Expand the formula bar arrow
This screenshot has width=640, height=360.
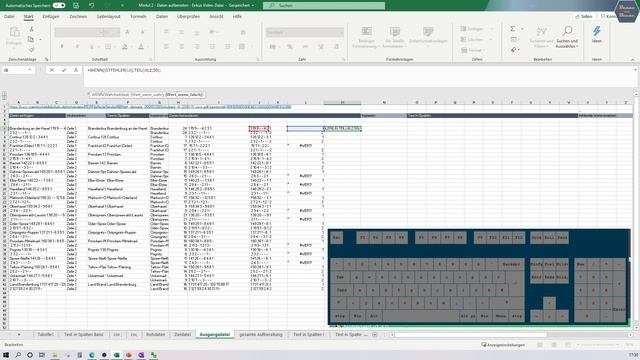pos(635,70)
